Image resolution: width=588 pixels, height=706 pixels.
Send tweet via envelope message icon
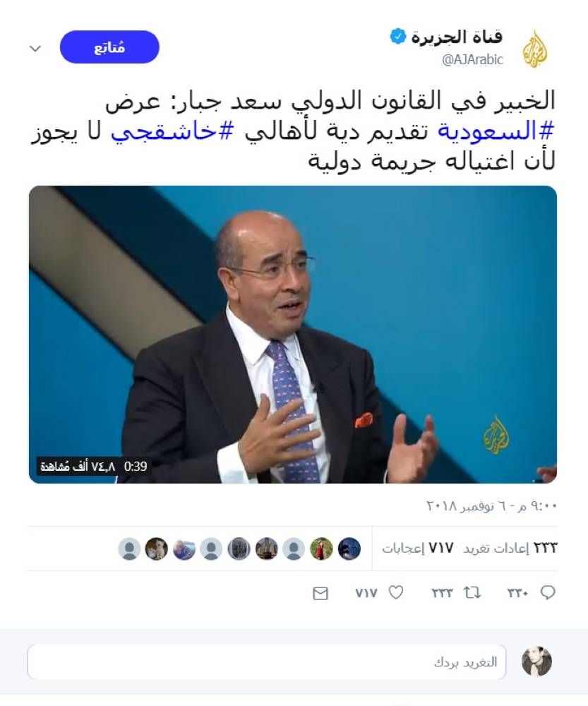point(320,594)
